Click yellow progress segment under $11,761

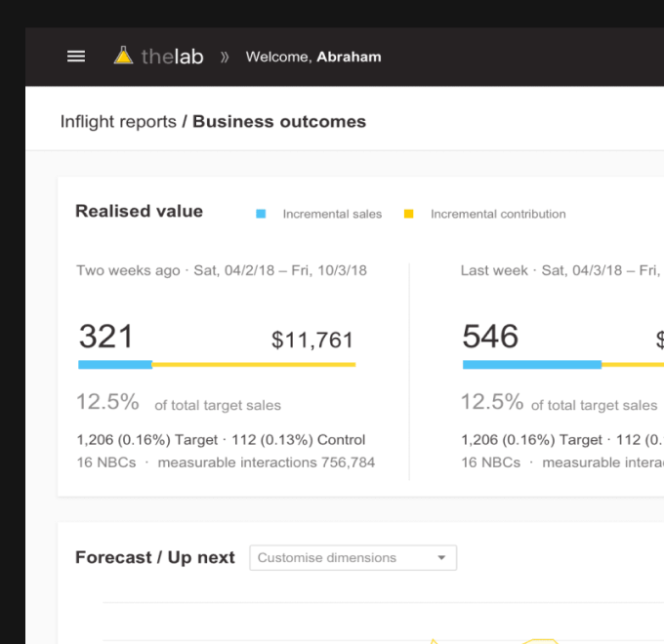[254, 364]
